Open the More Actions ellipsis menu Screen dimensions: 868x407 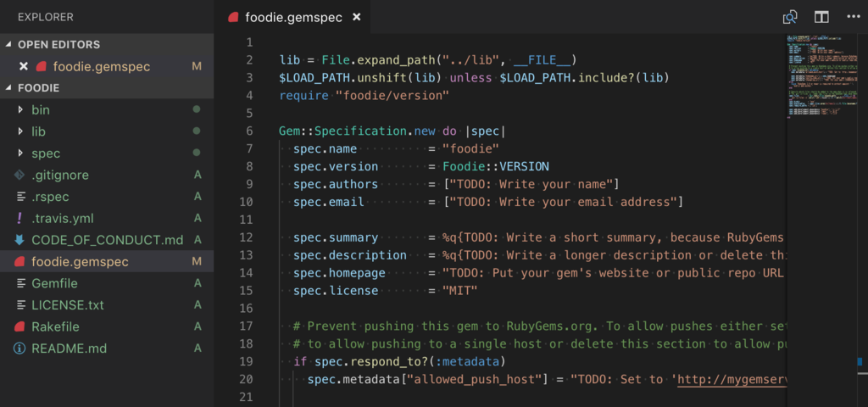(853, 17)
